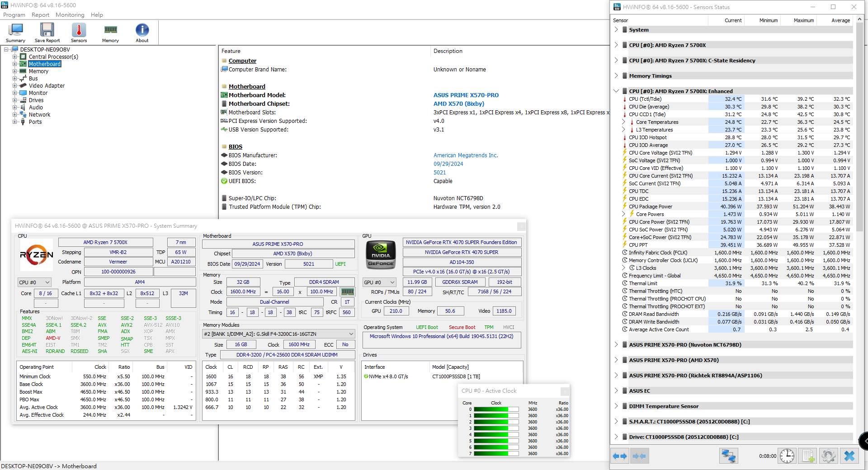Viewport: 868px width, 470px height.
Task: Select the Monitor tree node
Action: pos(38,93)
